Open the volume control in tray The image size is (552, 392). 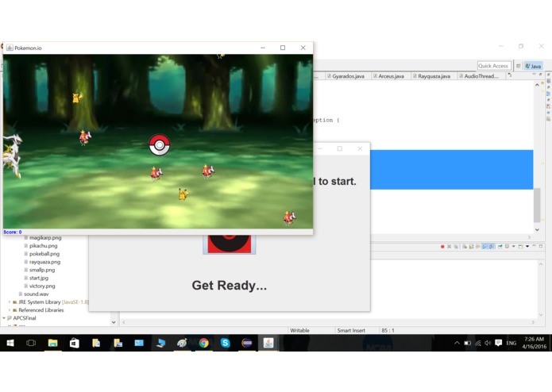tap(488, 343)
